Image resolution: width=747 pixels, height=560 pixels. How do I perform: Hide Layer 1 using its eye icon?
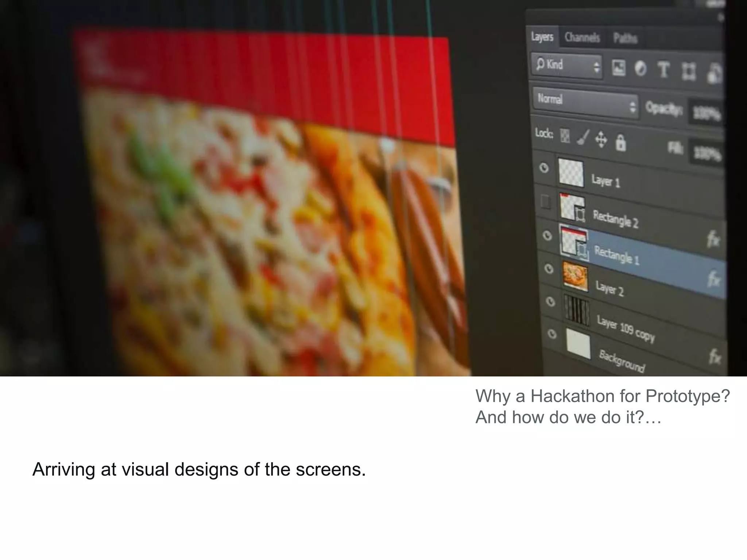544,168
